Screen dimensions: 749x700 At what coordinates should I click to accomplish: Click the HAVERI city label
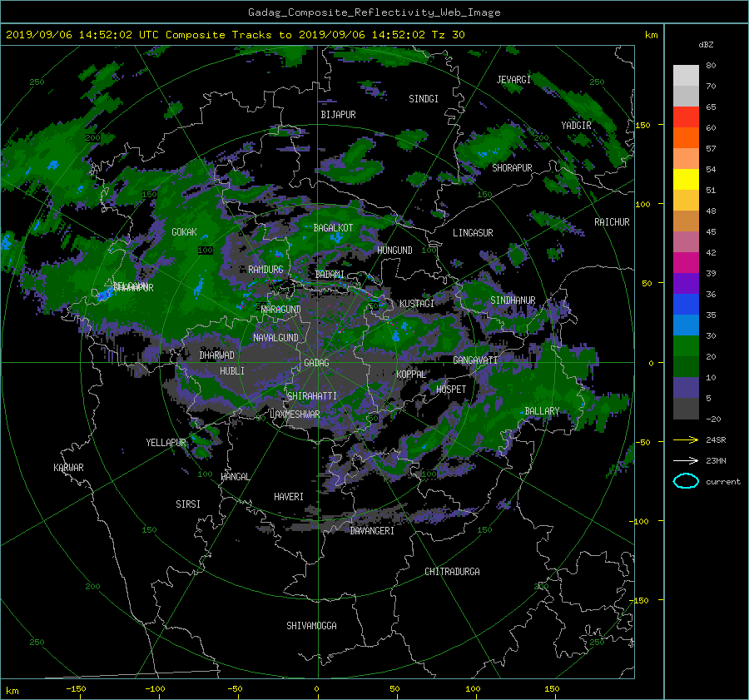tap(289, 497)
